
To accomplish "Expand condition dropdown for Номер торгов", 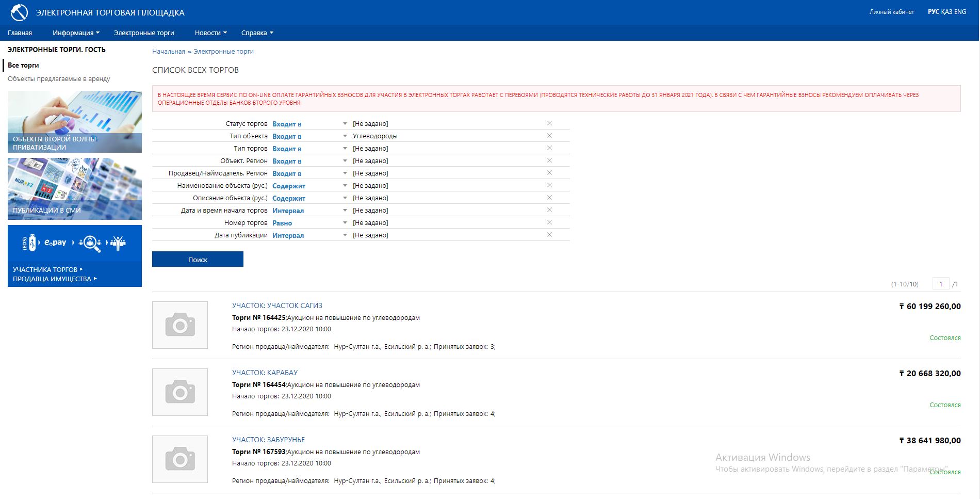I will (x=345, y=223).
